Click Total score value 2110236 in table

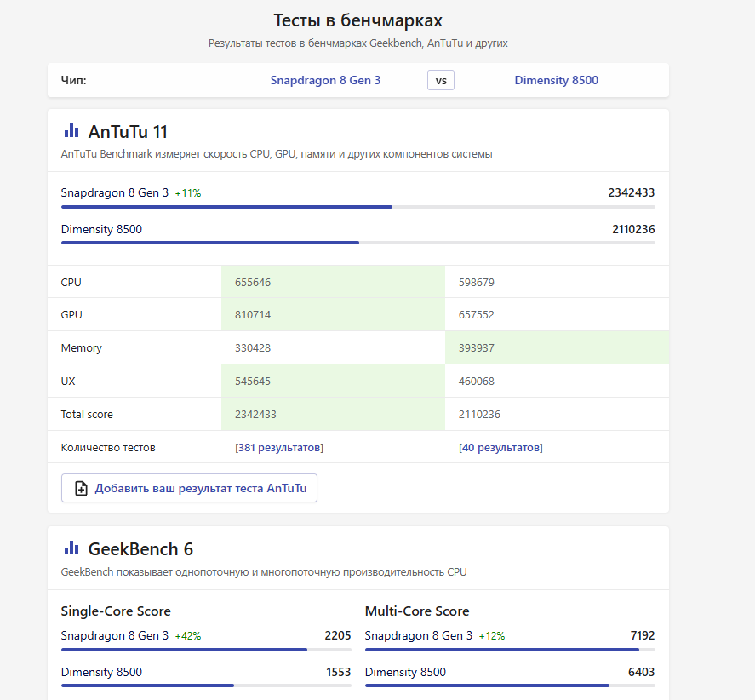479,415
